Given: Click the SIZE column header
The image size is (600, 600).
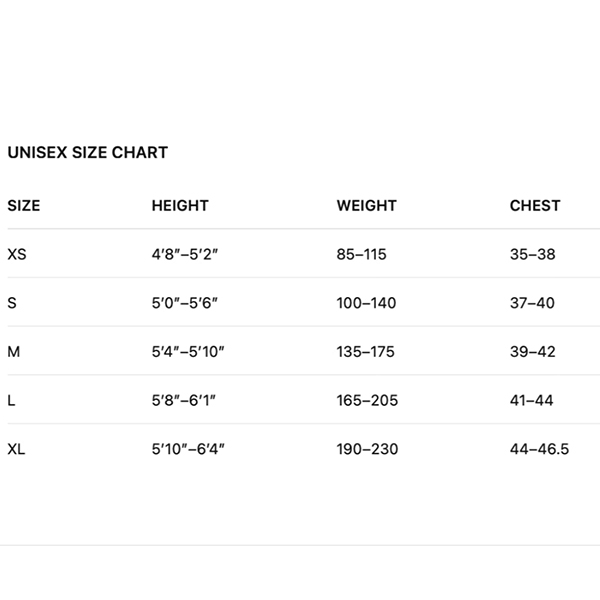Looking at the screenshot, I should (24, 206).
